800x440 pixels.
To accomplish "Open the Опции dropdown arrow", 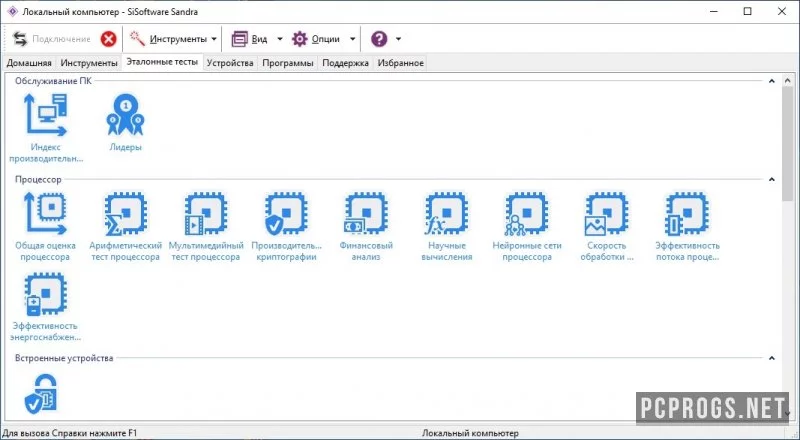I will click(x=352, y=39).
